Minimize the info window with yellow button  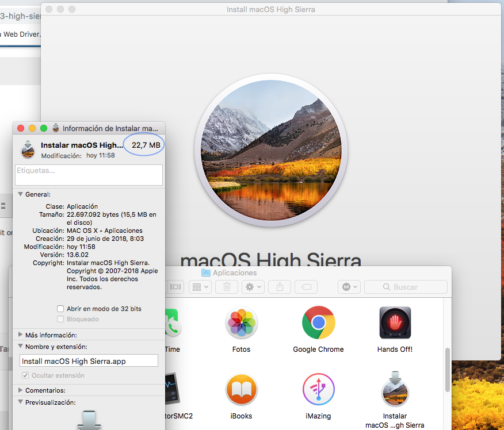pos(32,128)
